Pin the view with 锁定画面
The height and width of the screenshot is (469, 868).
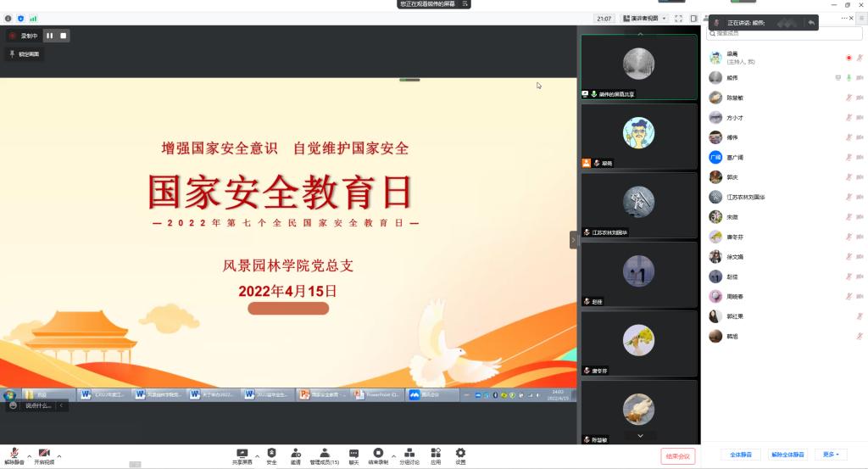point(24,54)
